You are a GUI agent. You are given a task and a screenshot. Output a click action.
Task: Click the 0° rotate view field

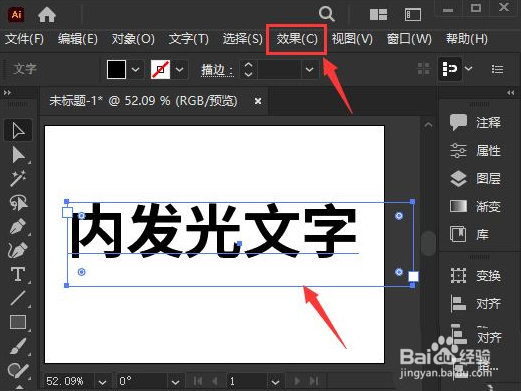pyautogui.click(x=142, y=381)
